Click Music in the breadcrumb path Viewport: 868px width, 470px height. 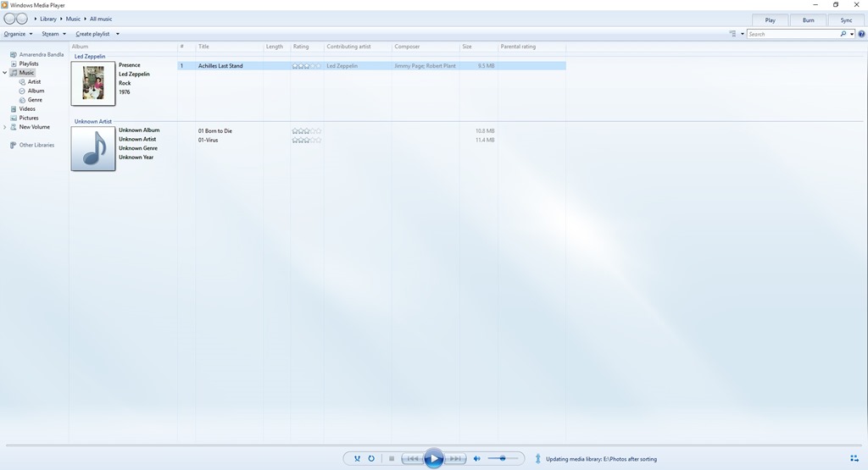(73, 19)
